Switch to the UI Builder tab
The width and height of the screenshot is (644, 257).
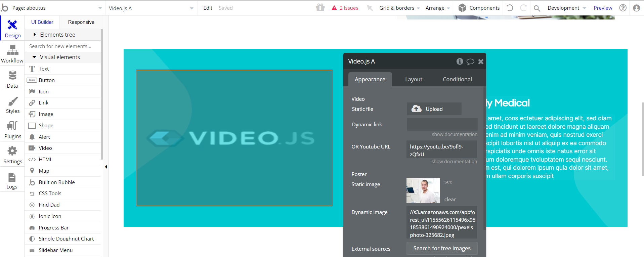[x=42, y=22]
